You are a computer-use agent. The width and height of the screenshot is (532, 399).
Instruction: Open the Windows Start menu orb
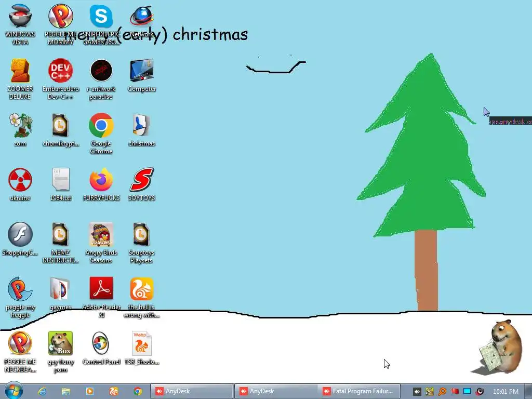pyautogui.click(x=14, y=391)
